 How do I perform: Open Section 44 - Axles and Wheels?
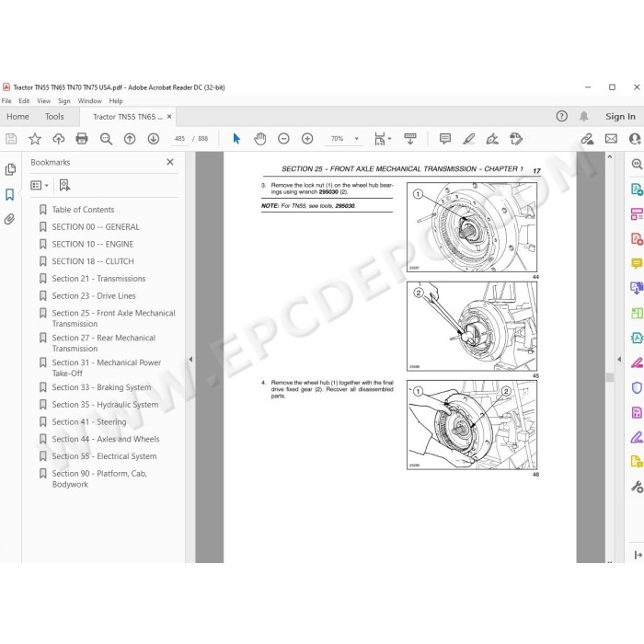106,439
